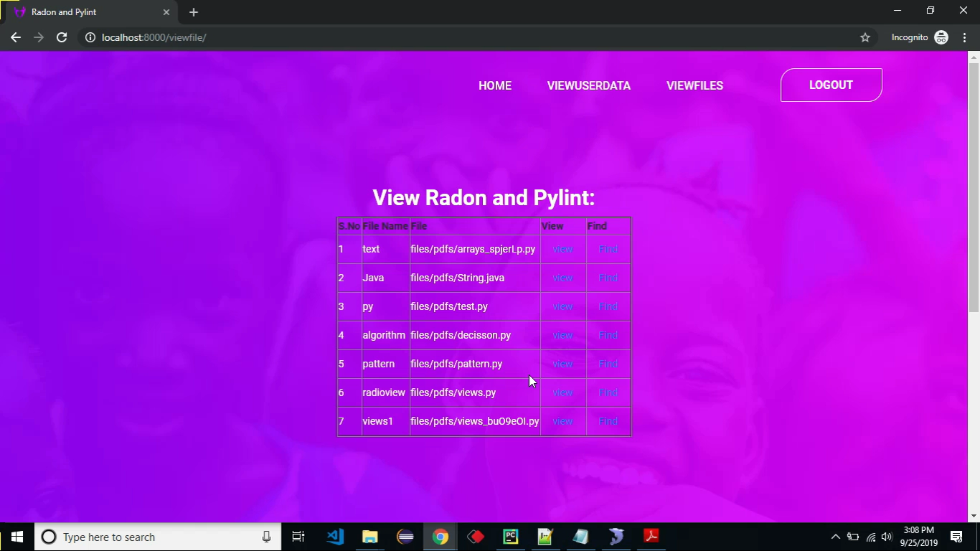980x551 pixels.
Task: Click the taskbar search box
Action: (158, 537)
